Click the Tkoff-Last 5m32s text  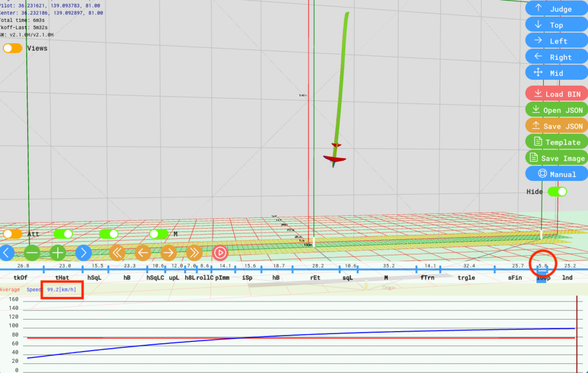click(24, 28)
